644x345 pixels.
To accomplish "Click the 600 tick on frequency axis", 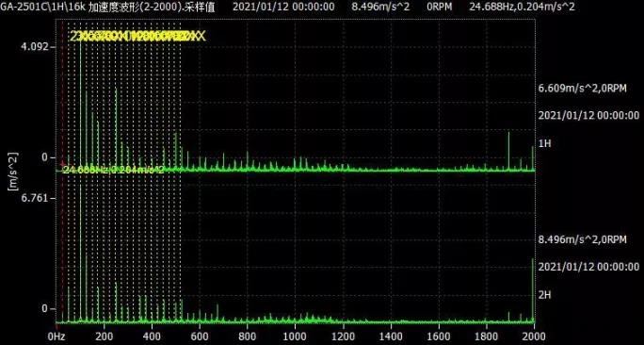I will (200, 337).
